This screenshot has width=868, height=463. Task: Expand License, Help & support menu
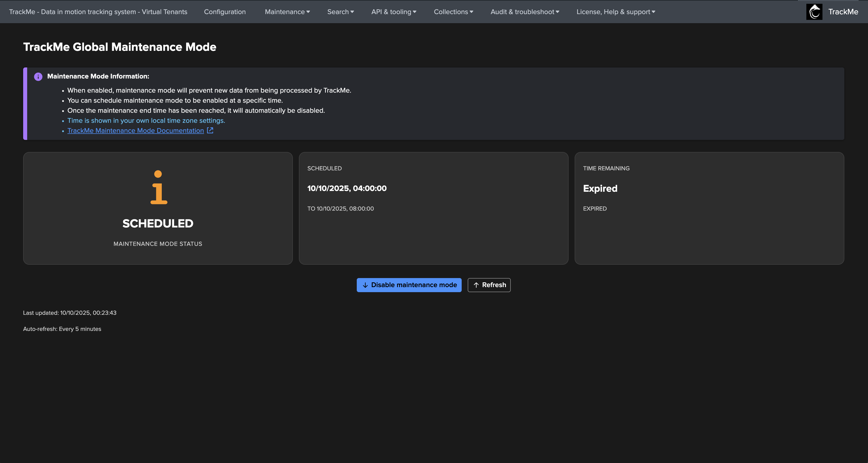(x=616, y=12)
